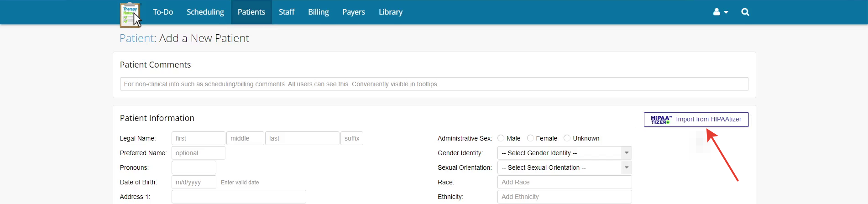
Task: Open the To-Do menu
Action: click(x=163, y=12)
